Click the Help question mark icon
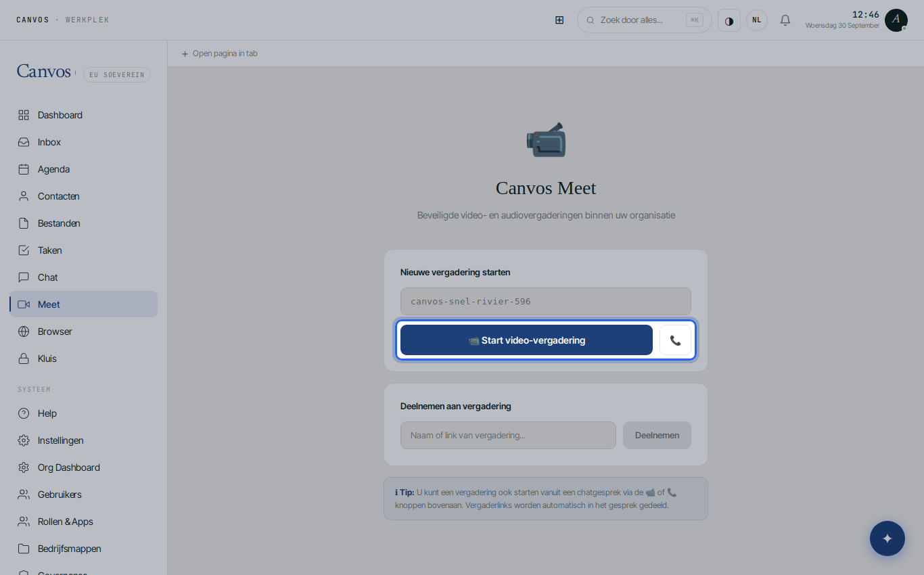The width and height of the screenshot is (924, 575). [x=24, y=413]
